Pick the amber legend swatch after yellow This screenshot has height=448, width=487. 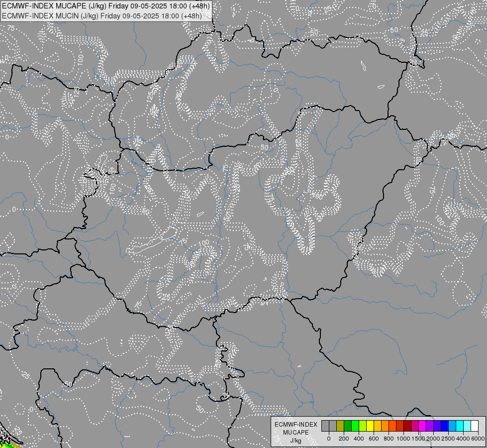click(x=378, y=426)
